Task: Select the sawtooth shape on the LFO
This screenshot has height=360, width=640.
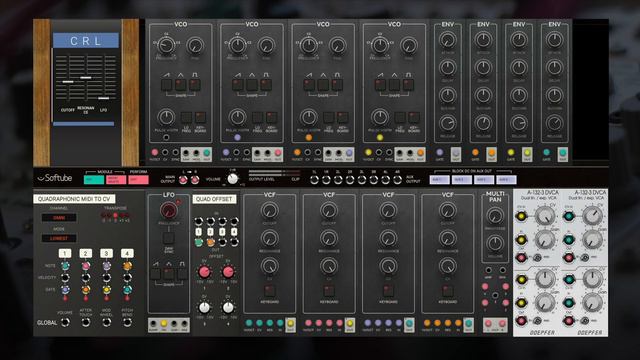Action: tap(156, 273)
